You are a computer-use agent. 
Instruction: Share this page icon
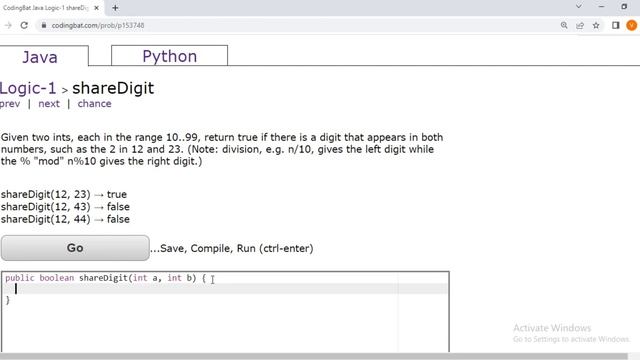(580, 25)
